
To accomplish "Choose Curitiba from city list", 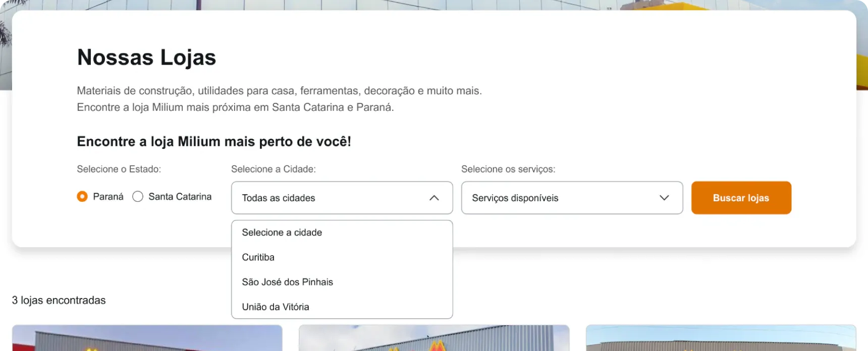I will (342, 257).
